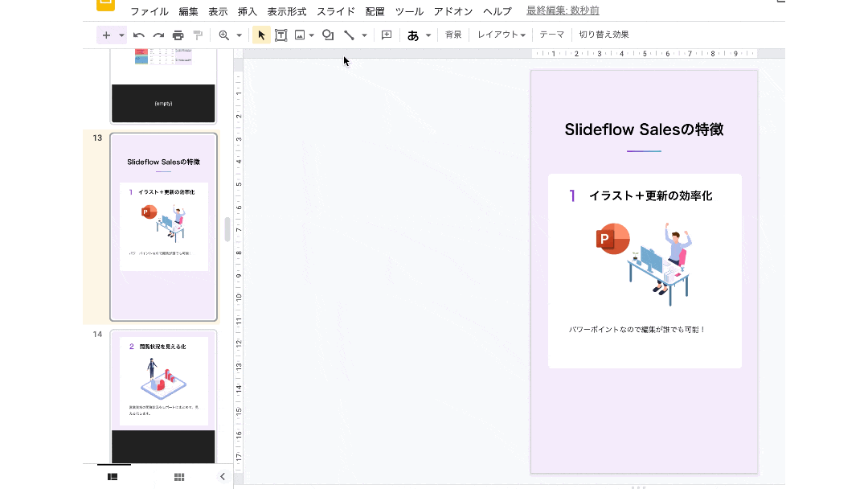Screen dimensions: 868x489
Task: Expand the zoom dropdown arrow
Action: tap(239, 35)
